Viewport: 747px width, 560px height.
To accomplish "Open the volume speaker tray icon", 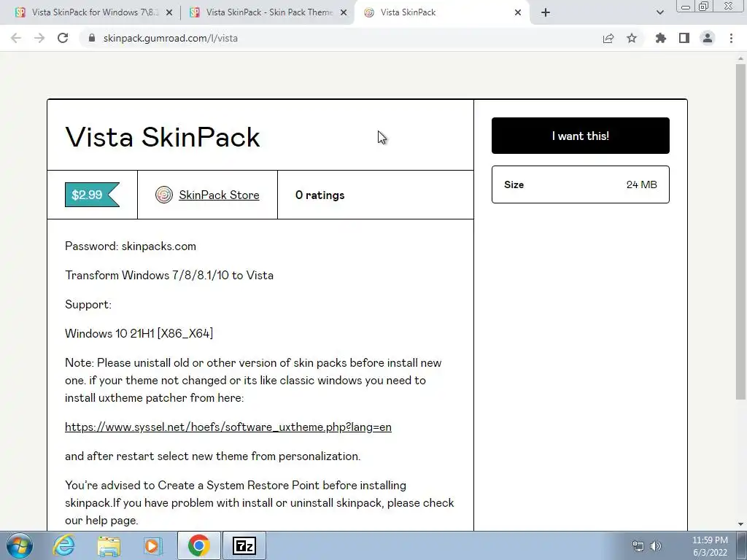I will tap(656, 546).
